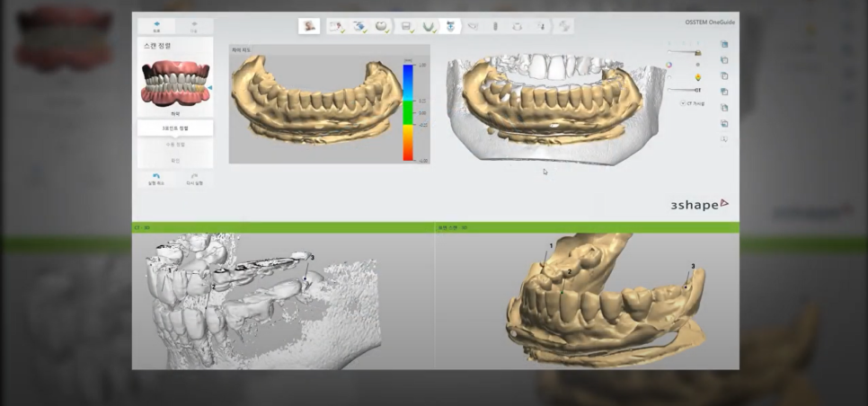Screen dimensions: 868x406
Task: Open the color wheel rendering option
Action: pos(668,65)
